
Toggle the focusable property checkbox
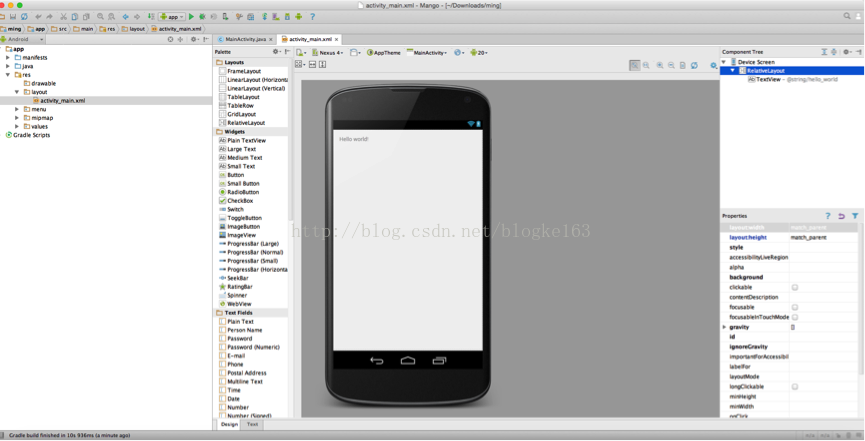coord(795,307)
